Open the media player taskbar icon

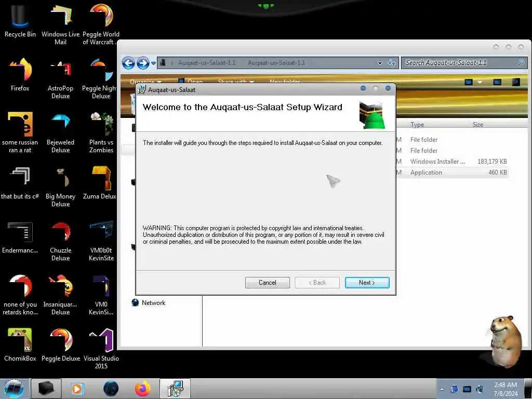click(x=77, y=389)
